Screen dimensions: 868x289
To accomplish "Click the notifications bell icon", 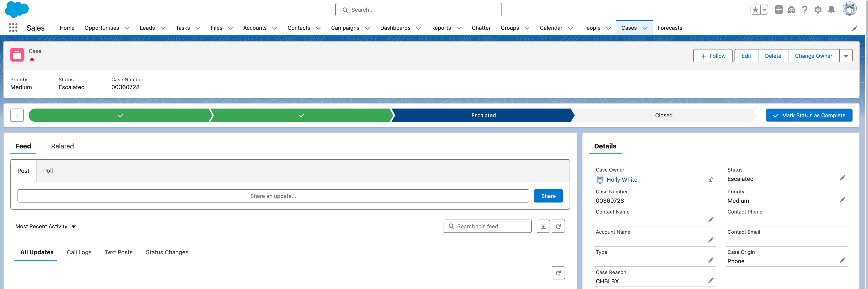I will [x=831, y=10].
